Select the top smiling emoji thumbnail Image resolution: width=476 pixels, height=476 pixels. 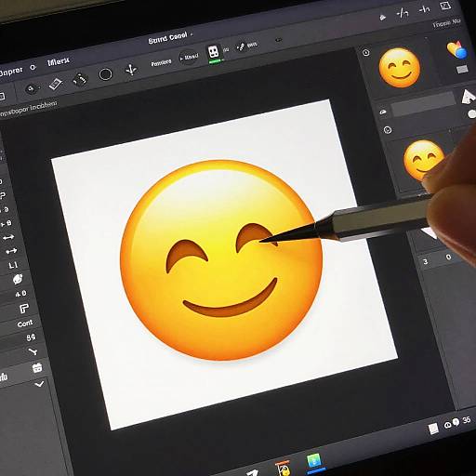click(x=400, y=67)
